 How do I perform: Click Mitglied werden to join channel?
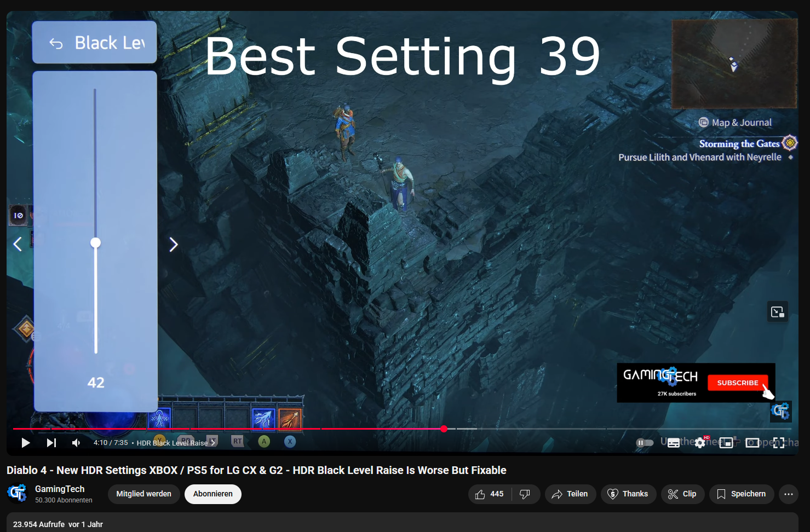[x=144, y=494]
